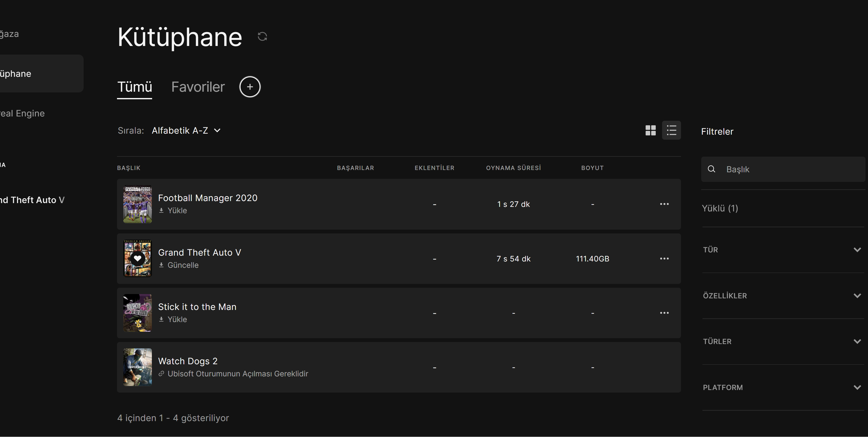Click the 1 s 27 dk playtime value
This screenshot has height=437, width=868.
click(x=513, y=204)
